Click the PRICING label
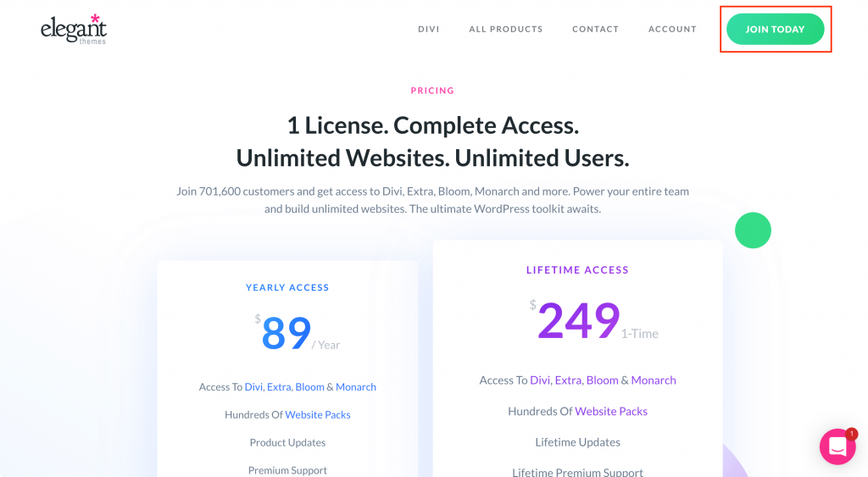 [432, 91]
